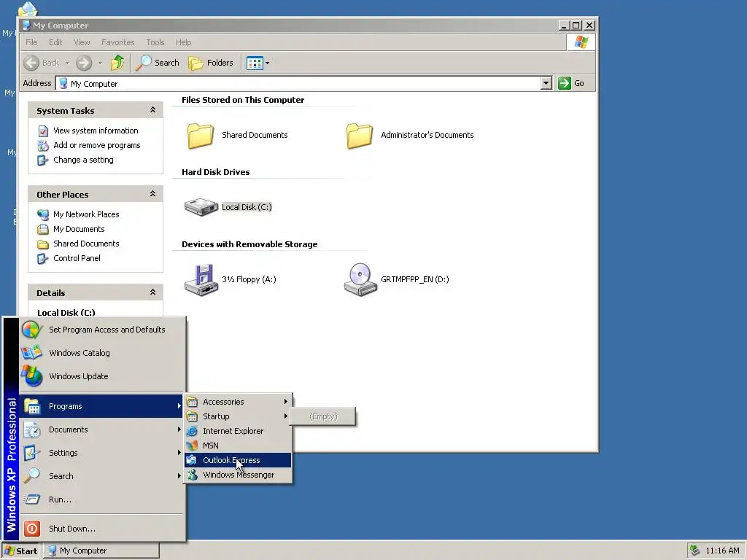747x560 pixels.
Task: Launch Internet Explorer from Programs menu
Action: tap(238, 431)
